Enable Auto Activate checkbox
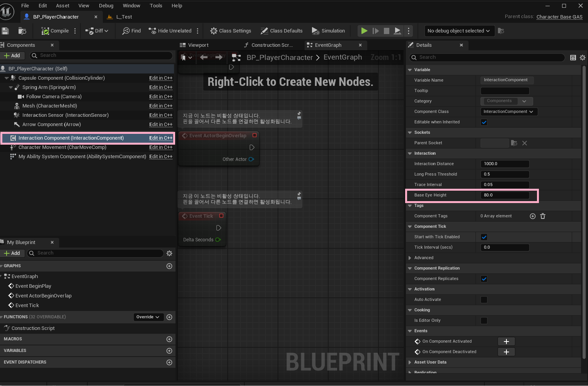588x386 pixels. pos(484,300)
